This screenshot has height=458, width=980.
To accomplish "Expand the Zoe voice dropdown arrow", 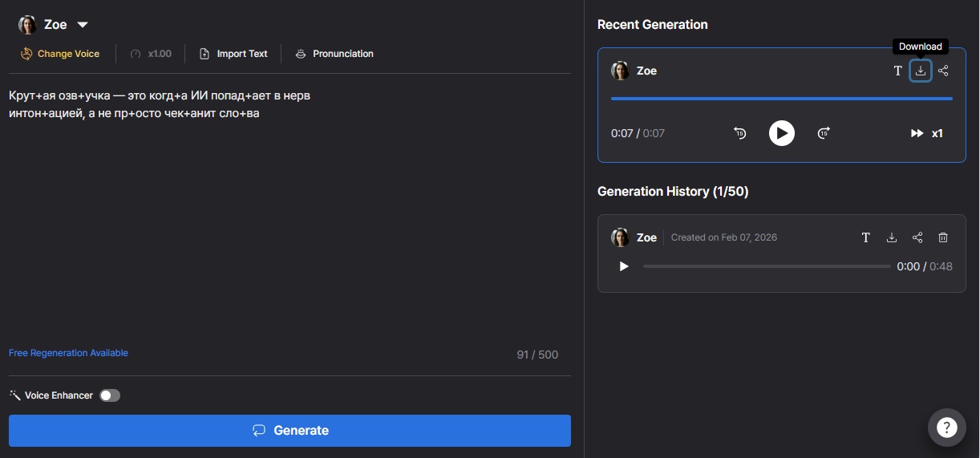I will tap(83, 25).
